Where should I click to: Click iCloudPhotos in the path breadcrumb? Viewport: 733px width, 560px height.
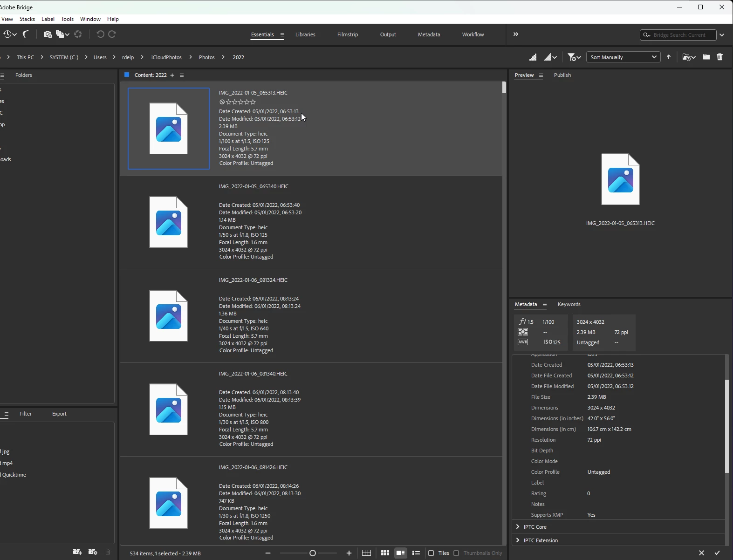pos(166,57)
